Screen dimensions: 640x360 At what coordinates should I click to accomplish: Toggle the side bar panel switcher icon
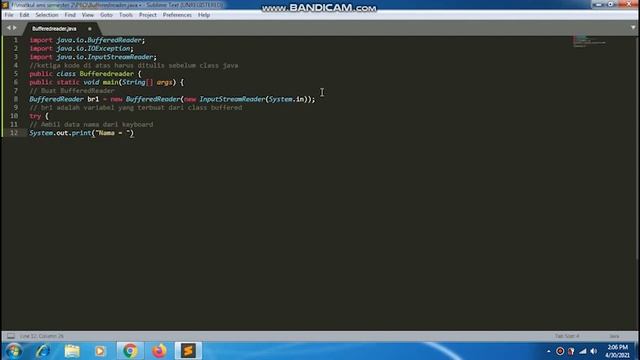[11, 336]
